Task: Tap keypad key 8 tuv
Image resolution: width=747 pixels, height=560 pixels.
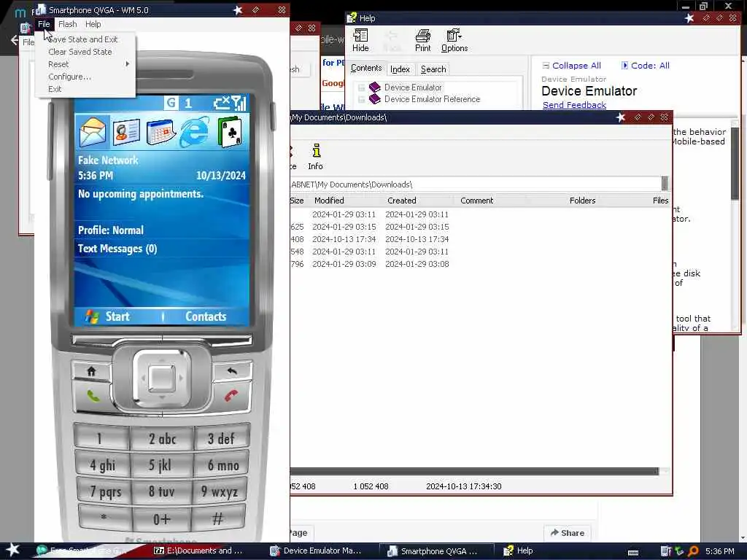Action: (x=161, y=492)
